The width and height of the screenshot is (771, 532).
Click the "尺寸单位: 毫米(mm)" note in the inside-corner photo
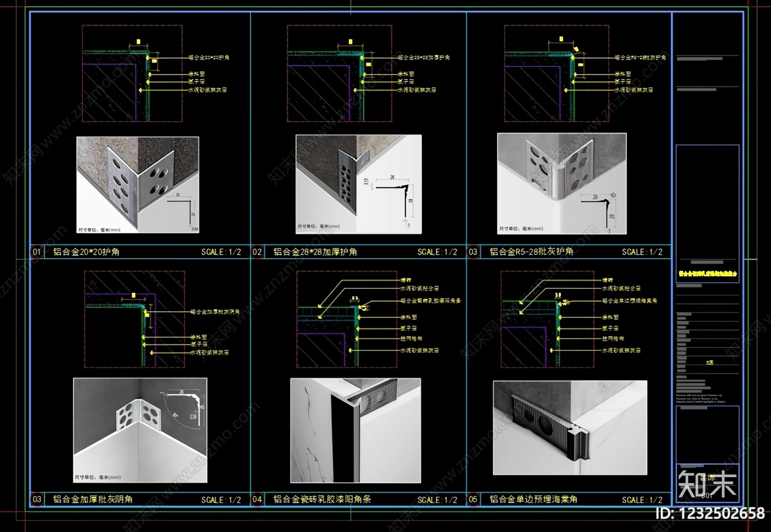(98, 477)
